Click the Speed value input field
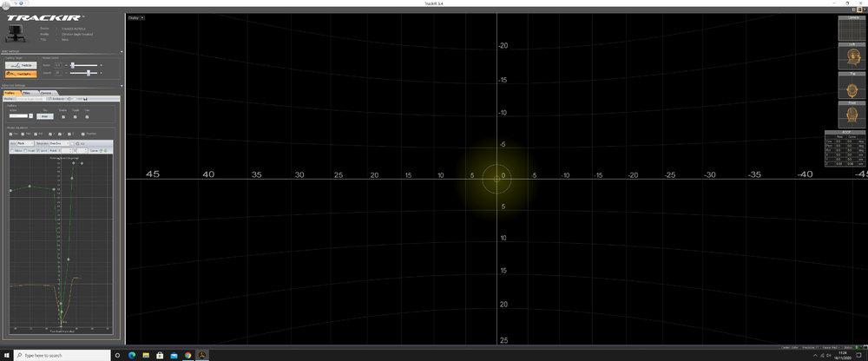This screenshot has height=361, width=868. (58, 65)
